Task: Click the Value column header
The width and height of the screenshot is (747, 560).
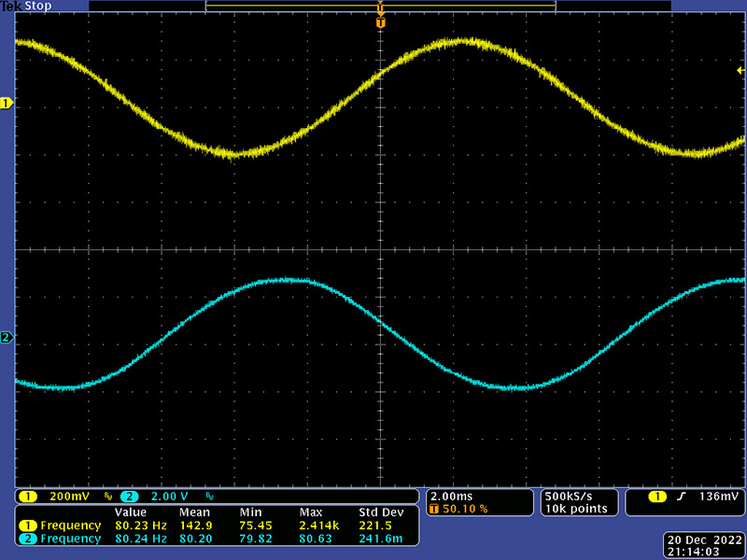Action: (131, 512)
